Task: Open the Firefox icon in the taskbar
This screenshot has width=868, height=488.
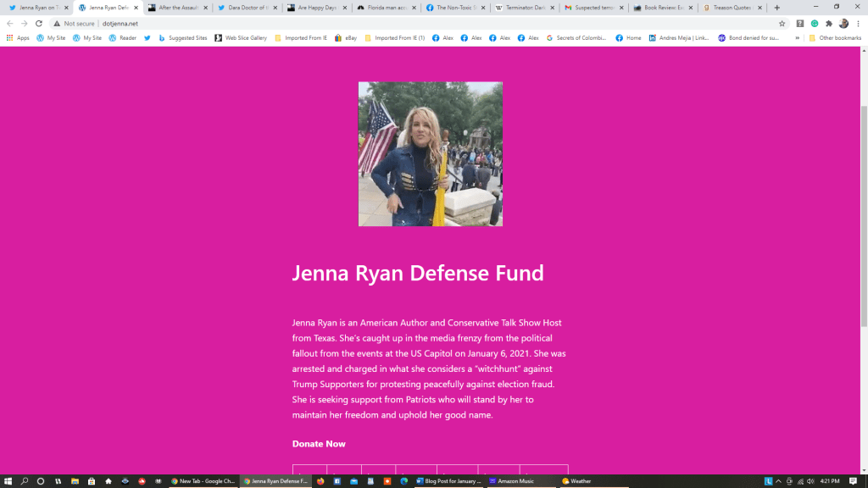Action: (x=321, y=481)
